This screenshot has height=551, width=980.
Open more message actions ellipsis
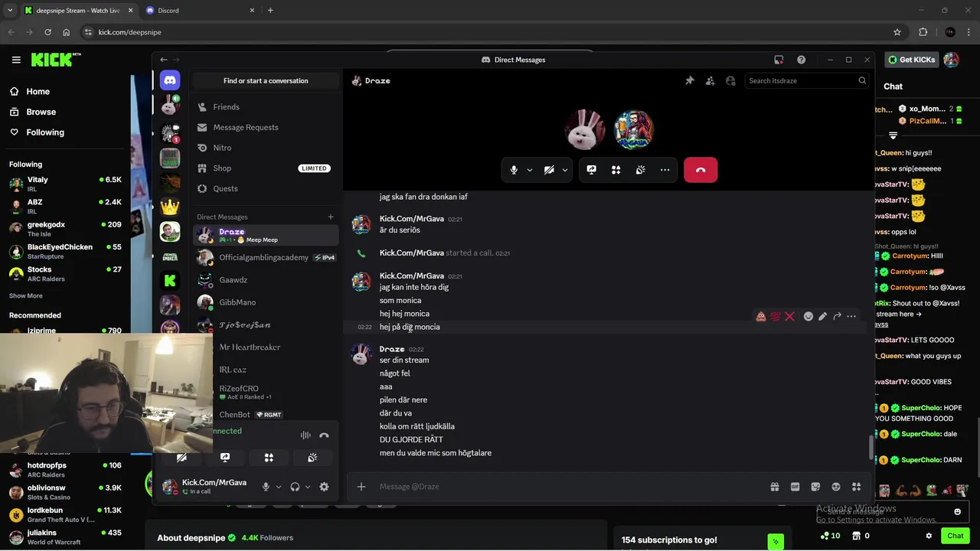(851, 316)
